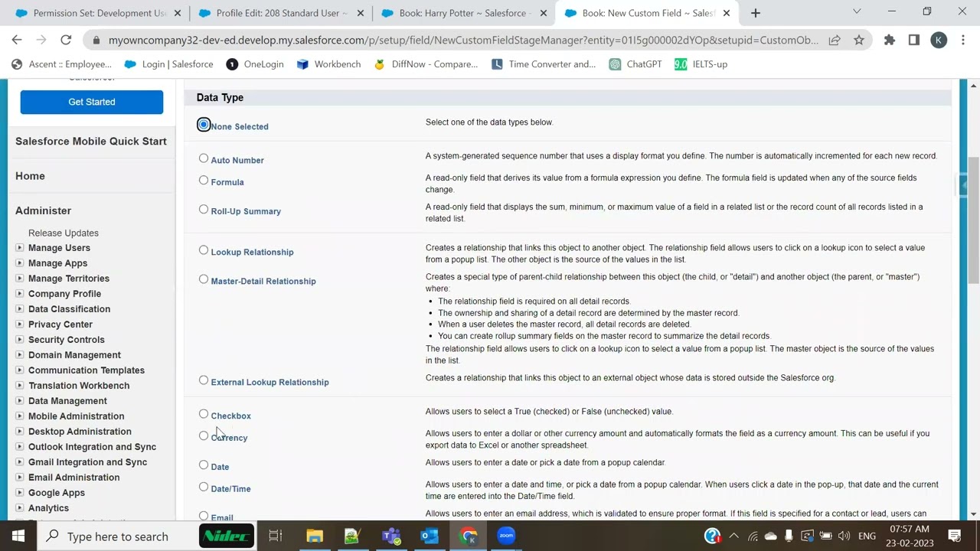Select the Checkbox data type

(204, 414)
